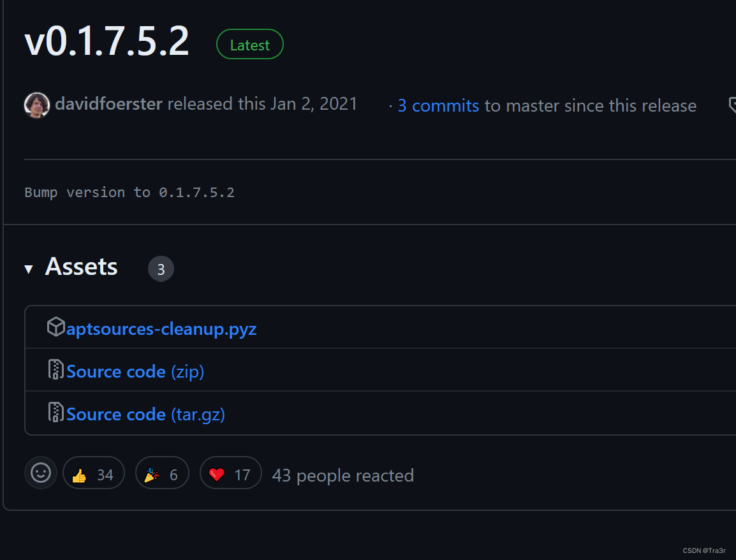Select the Latest release badge

tap(249, 44)
